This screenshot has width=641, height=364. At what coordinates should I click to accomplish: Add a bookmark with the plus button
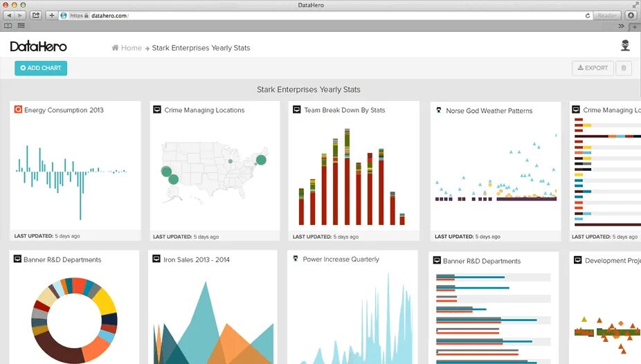(51, 15)
